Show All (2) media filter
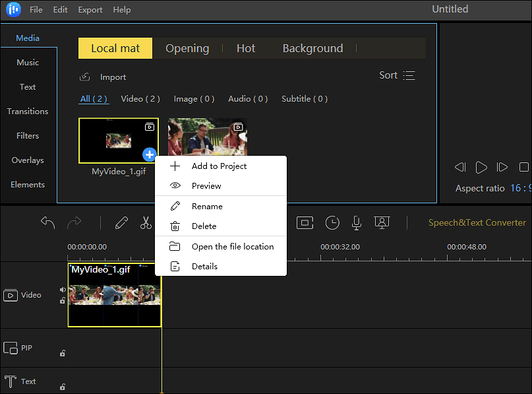Screen dimensions: 532x394 [94, 99]
